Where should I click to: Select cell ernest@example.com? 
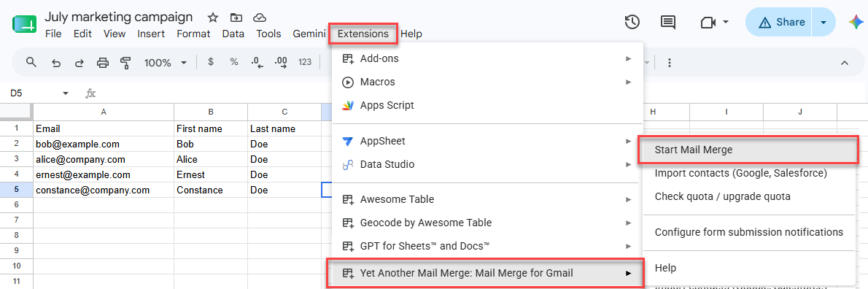point(104,175)
